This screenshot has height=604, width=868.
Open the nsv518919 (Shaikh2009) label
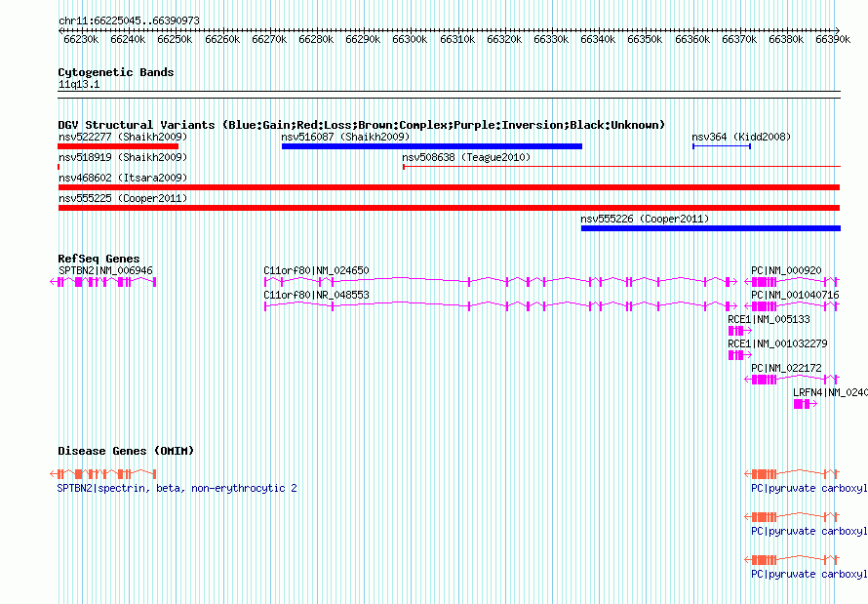(x=123, y=157)
